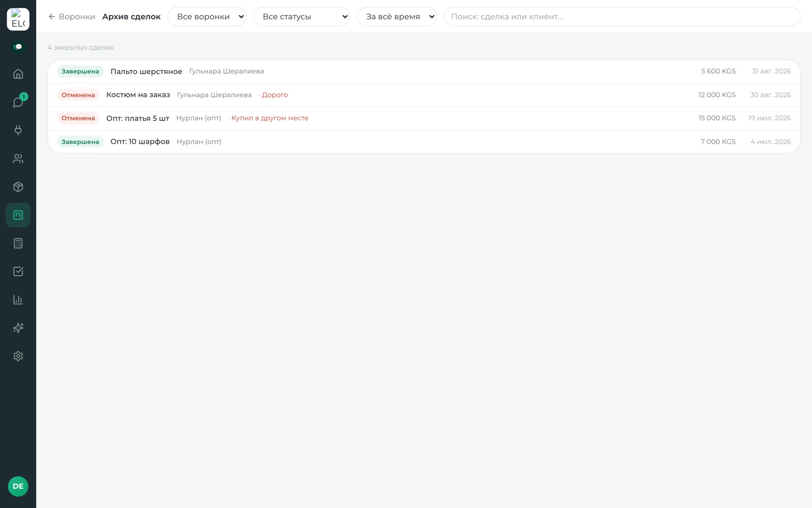The width and height of the screenshot is (812, 508).
Task: Click Завершена badge on Опт: 10 шарфов row
Action: point(80,142)
